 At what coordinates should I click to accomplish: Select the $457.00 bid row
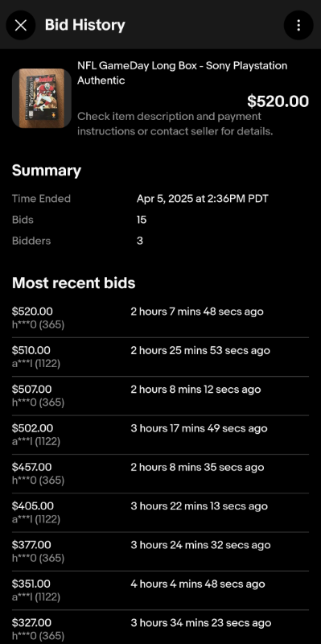point(161,474)
